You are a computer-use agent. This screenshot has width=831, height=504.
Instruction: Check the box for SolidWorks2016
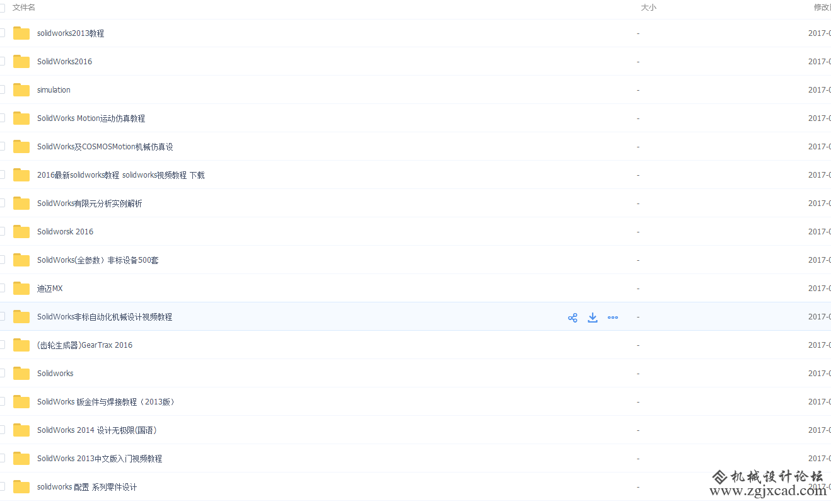click(2, 61)
